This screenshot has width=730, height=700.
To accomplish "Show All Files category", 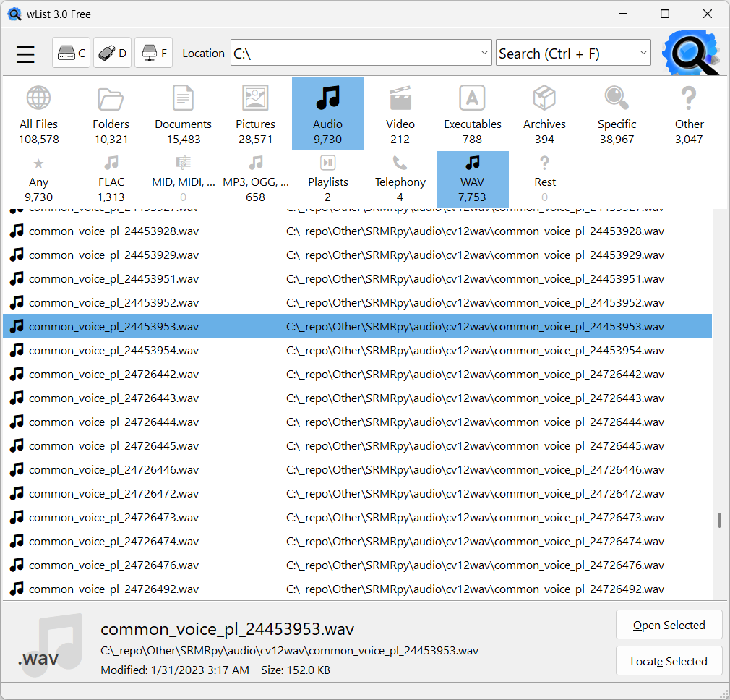I will pyautogui.click(x=39, y=114).
